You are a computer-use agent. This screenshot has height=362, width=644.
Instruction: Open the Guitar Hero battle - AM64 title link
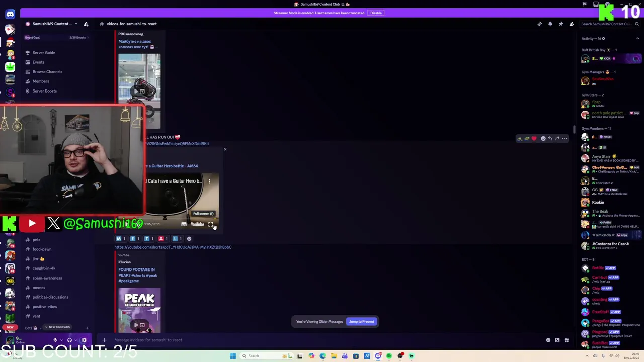[172, 166]
